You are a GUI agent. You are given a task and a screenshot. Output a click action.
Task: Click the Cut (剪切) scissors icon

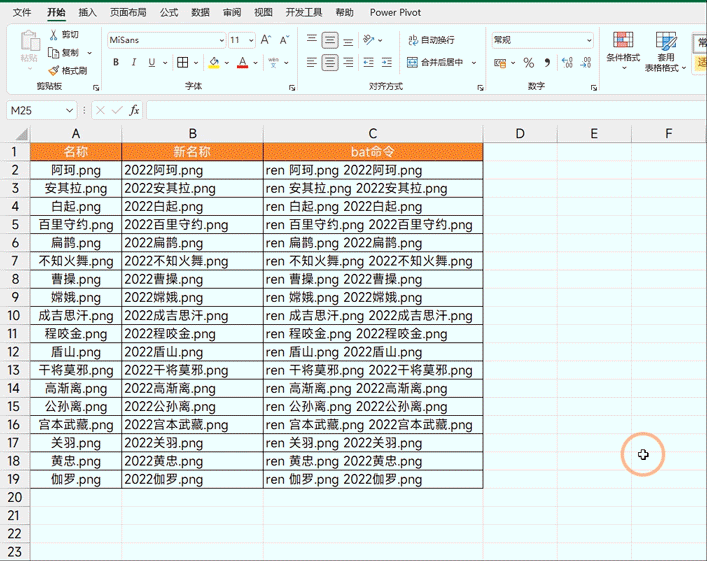point(54,35)
